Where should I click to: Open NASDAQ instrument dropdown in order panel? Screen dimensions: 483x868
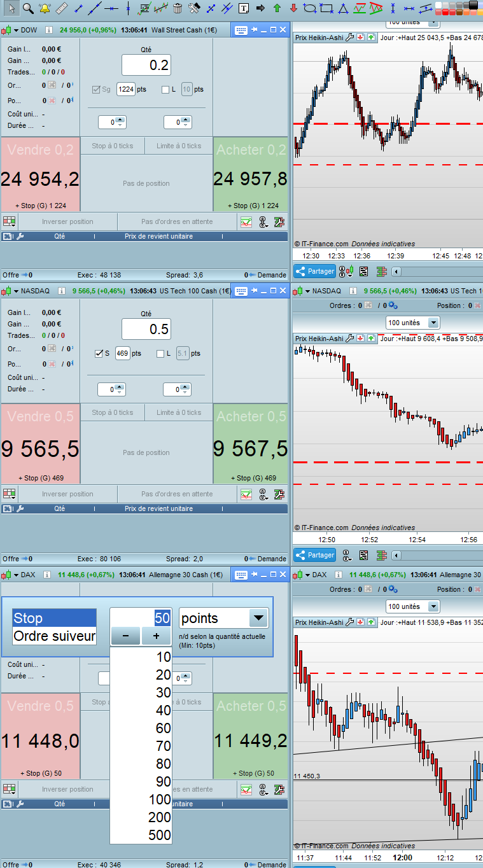point(15,291)
